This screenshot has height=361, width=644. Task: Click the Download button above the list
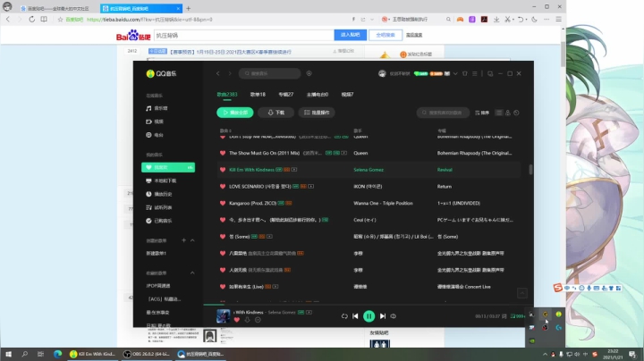pyautogui.click(x=275, y=113)
